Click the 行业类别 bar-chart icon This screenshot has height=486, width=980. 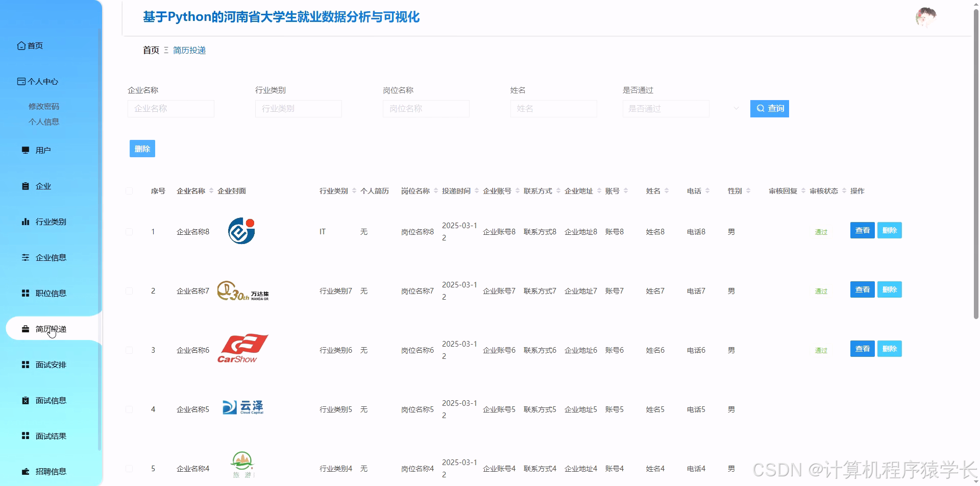[25, 222]
